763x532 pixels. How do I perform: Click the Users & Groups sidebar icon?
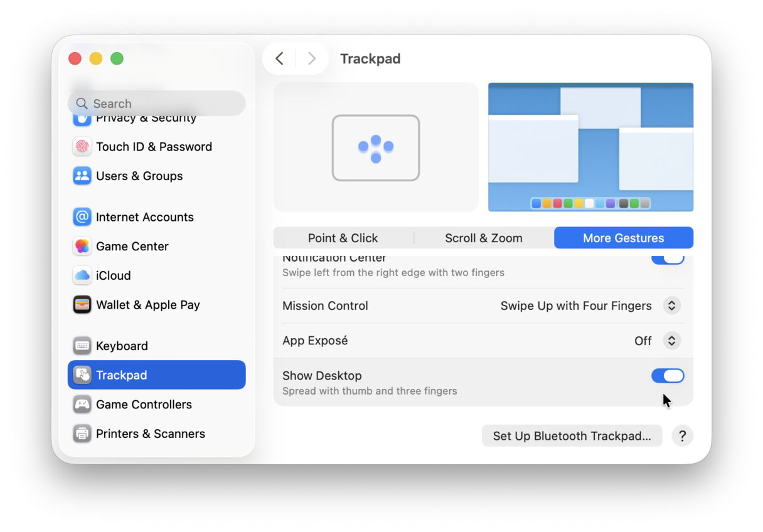coord(82,176)
